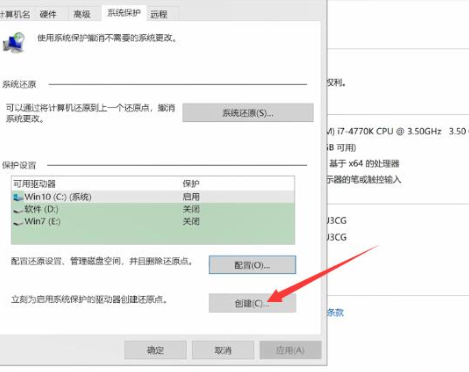Open 配置(O)... settings button
The image size is (469, 372).
click(x=252, y=265)
